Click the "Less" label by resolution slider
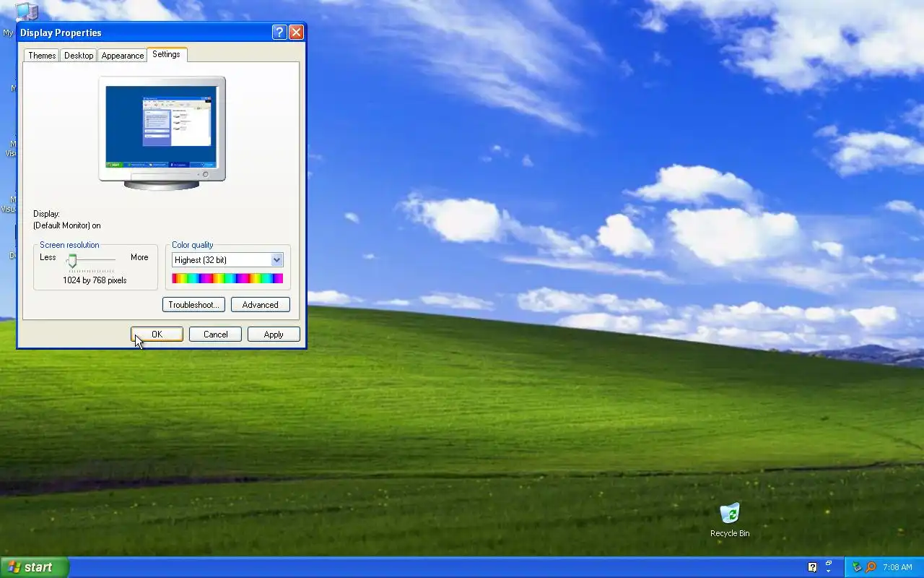This screenshot has height=578, width=924. (48, 257)
